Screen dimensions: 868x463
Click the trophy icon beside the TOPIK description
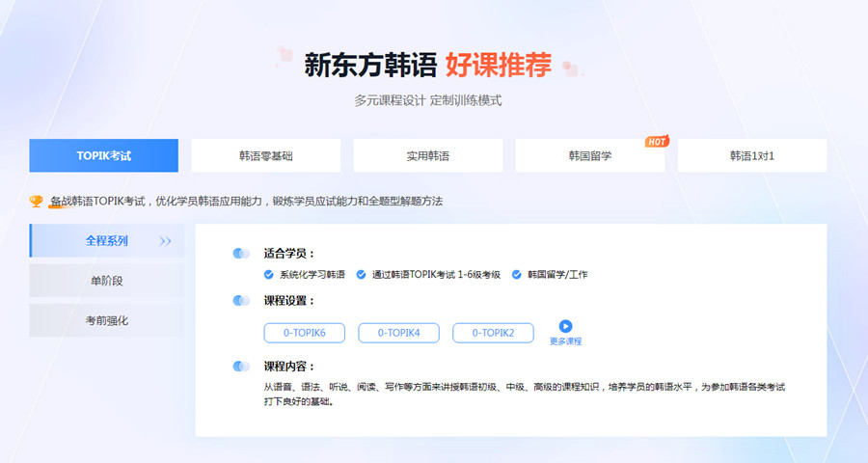[37, 201]
